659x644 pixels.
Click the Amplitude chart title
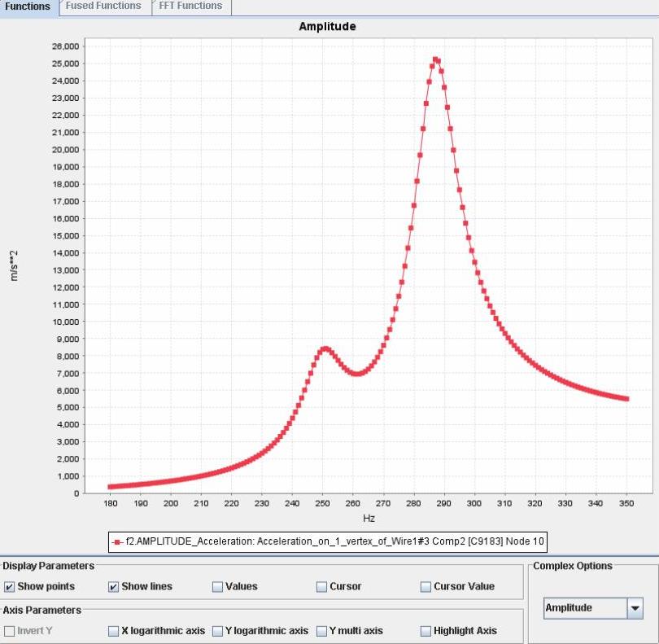coord(327,26)
